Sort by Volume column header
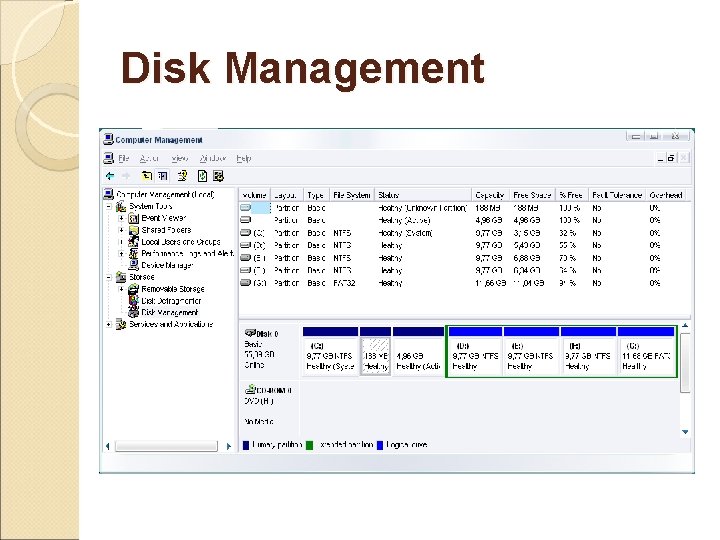The width and height of the screenshot is (720, 540). pyautogui.click(x=254, y=195)
